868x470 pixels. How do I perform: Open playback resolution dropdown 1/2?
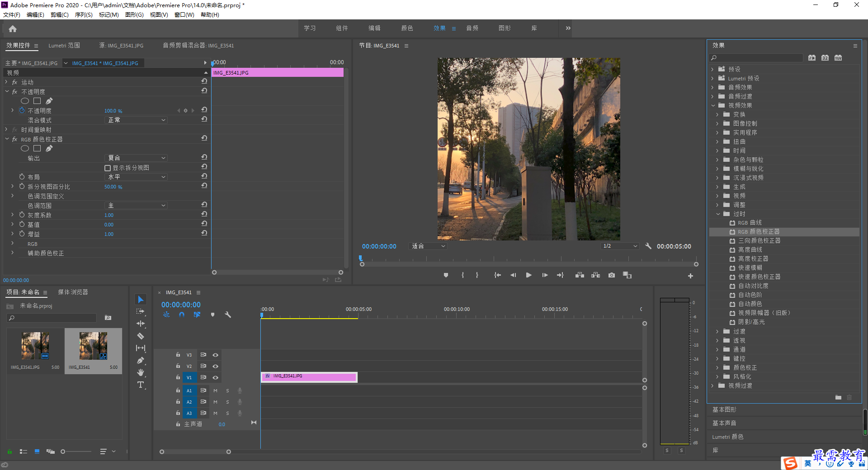click(x=620, y=246)
